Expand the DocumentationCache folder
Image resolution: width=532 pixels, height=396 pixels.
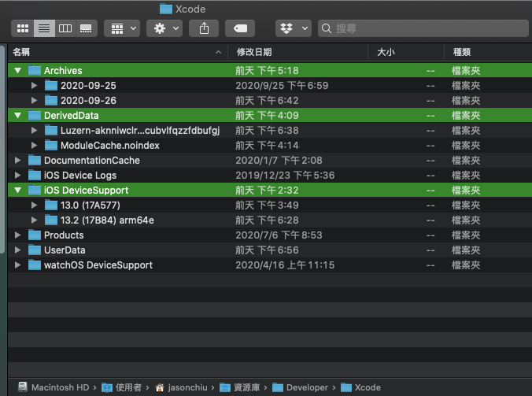point(17,161)
